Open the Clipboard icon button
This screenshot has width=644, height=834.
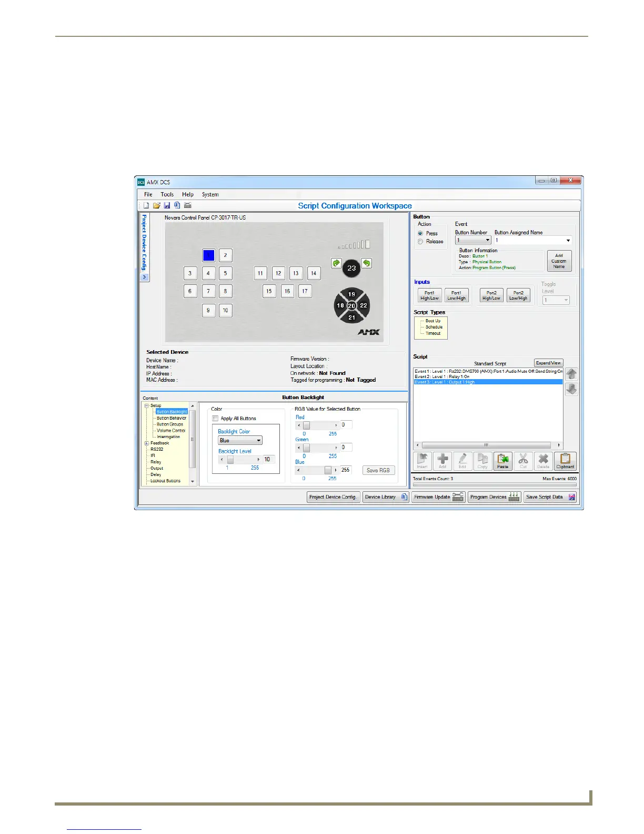click(x=565, y=461)
